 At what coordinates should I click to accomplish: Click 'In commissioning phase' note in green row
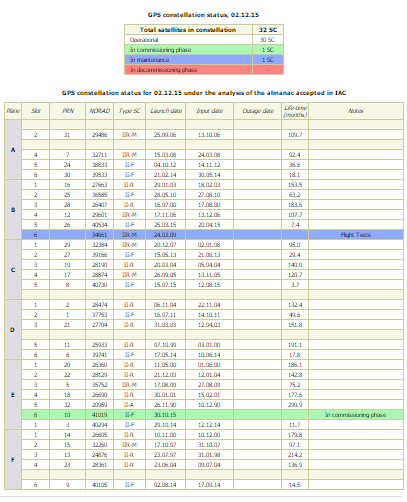coord(356,415)
